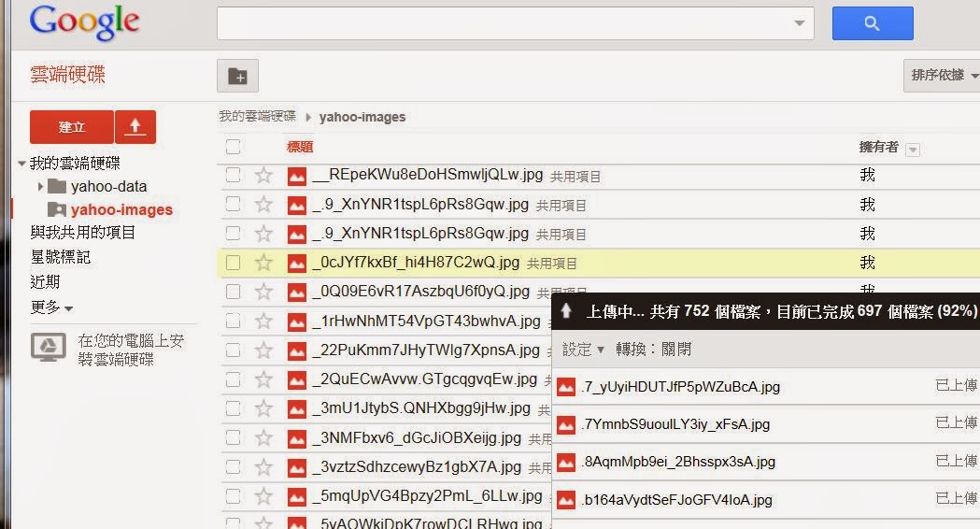Toggle the select-all checkbox in header row
This screenshot has width=980, height=529.
[x=234, y=147]
